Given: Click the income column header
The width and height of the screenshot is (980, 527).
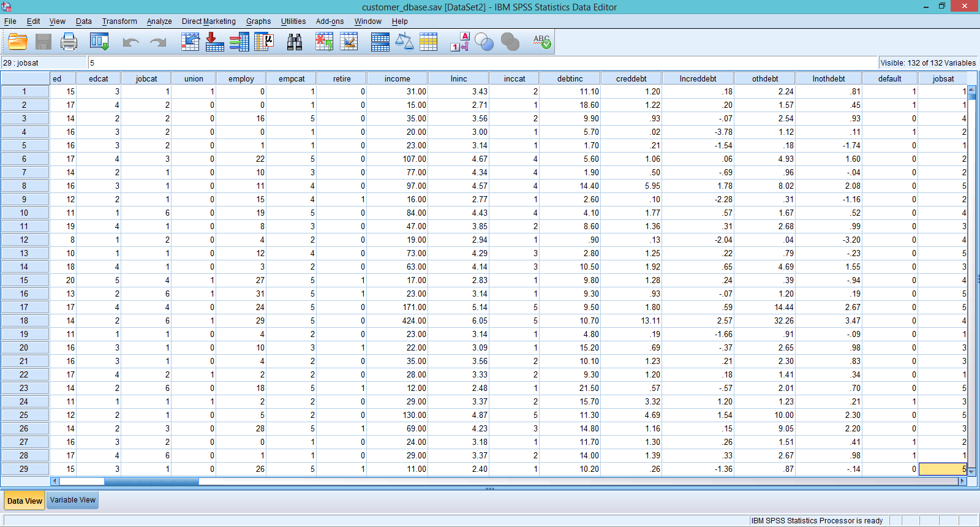Looking at the screenshot, I should (x=397, y=78).
